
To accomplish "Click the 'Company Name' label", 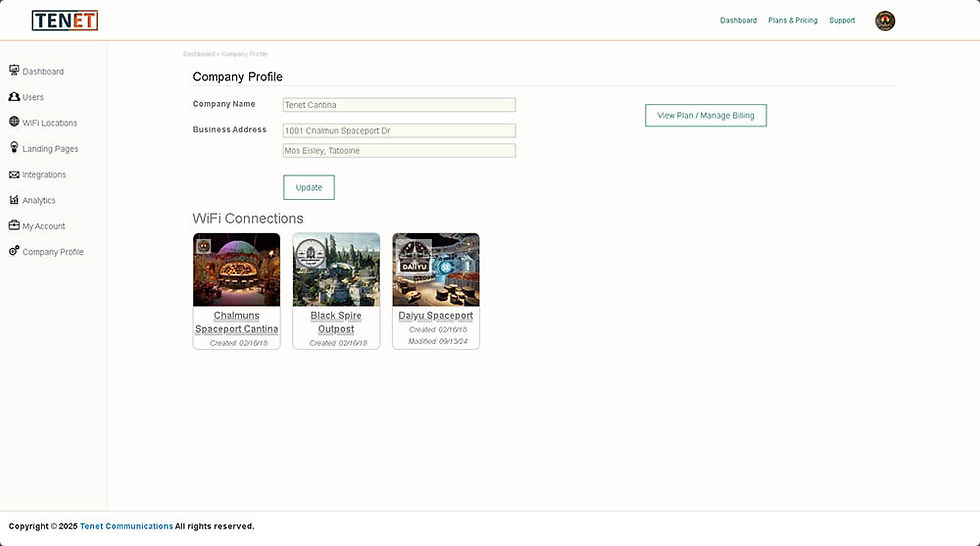I will coord(224,104).
